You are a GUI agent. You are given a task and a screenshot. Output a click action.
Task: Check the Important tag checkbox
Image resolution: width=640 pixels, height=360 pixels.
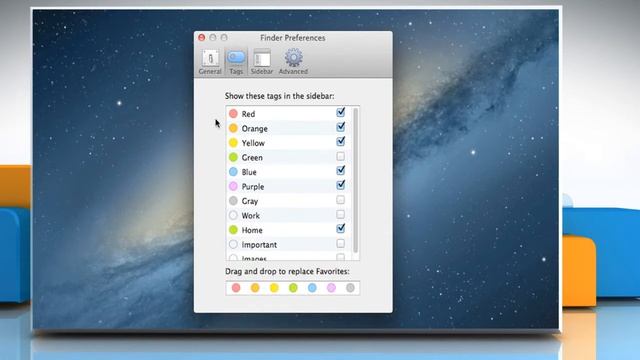(340, 244)
